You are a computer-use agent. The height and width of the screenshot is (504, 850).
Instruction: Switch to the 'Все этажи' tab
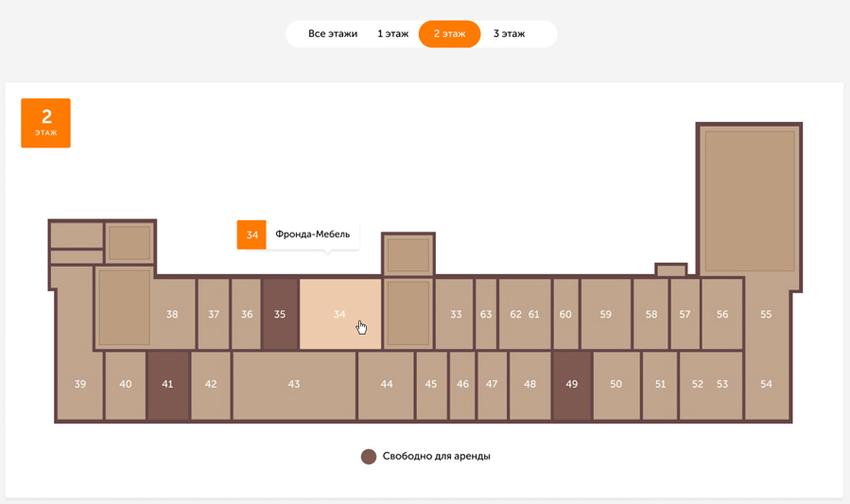[333, 34]
